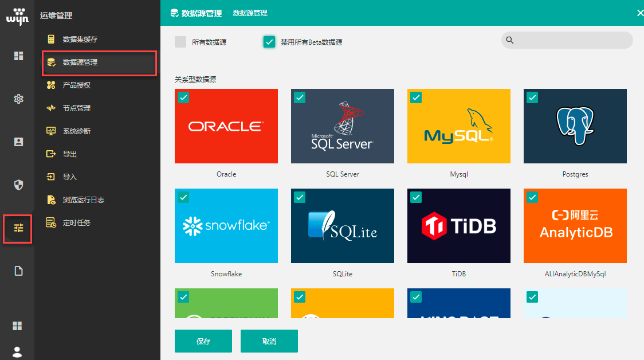Click the four-squares grid icon at bottom
This screenshot has width=644, height=360.
(x=18, y=326)
